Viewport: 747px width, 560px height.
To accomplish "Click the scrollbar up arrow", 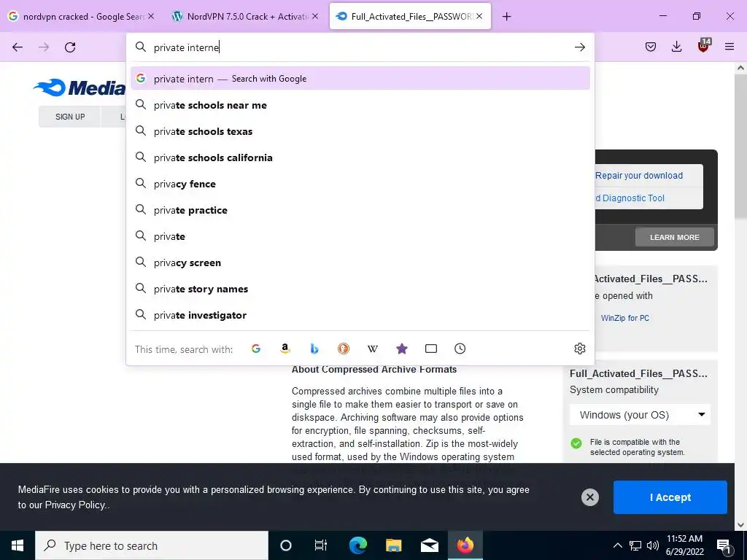I will (740, 68).
